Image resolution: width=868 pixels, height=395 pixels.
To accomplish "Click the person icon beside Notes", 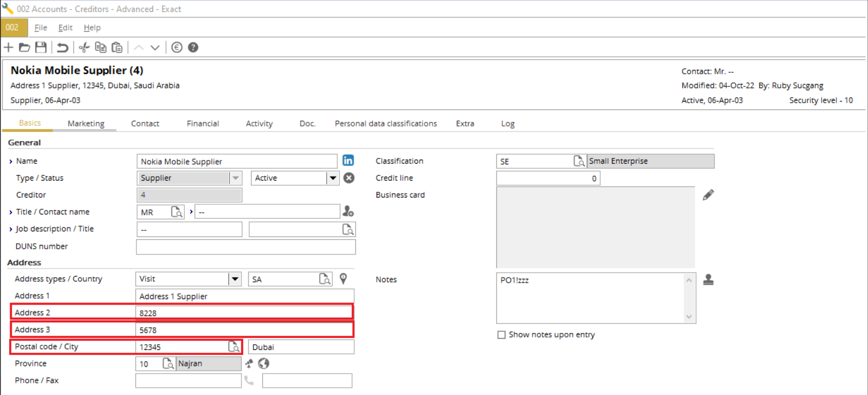I will pos(708,279).
